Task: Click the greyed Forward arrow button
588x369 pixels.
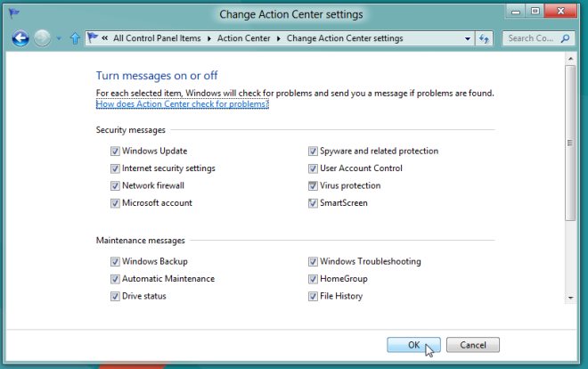Action: (42, 38)
